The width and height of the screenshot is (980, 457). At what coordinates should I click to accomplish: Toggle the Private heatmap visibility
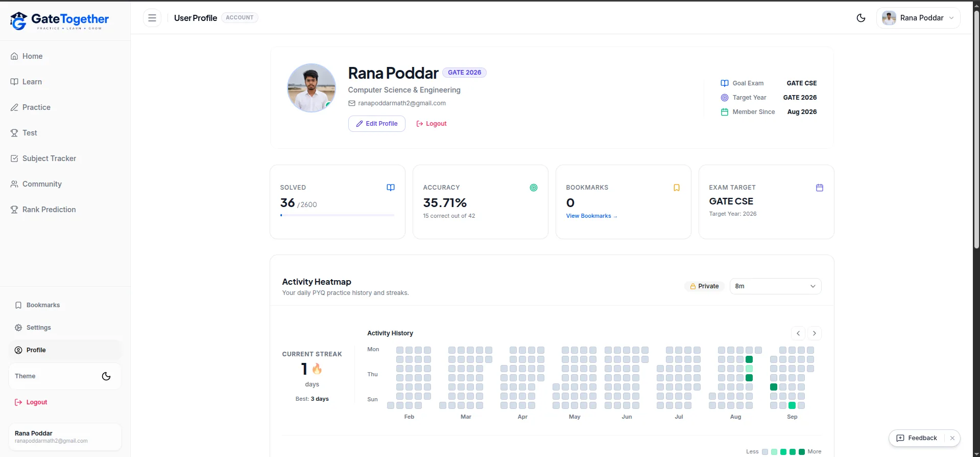coord(704,286)
